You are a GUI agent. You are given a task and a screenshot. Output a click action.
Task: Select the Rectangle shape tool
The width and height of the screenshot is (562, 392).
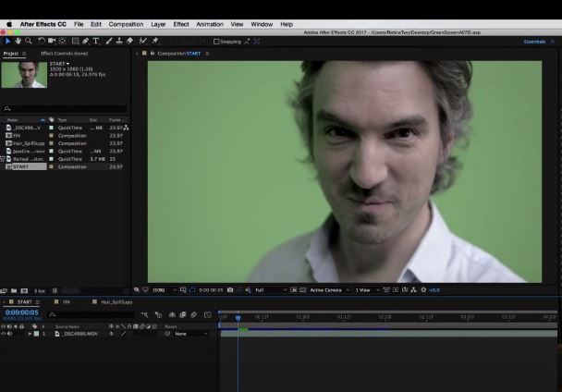coord(75,41)
